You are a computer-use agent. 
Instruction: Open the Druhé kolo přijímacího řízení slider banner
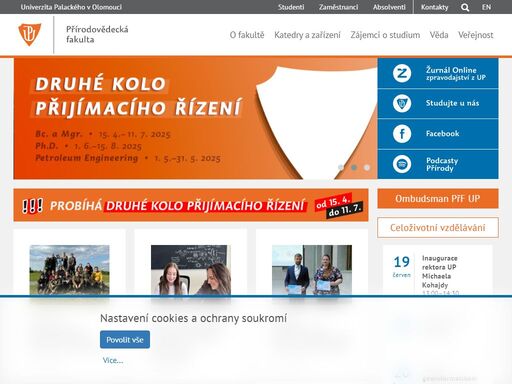pyautogui.click(x=195, y=119)
